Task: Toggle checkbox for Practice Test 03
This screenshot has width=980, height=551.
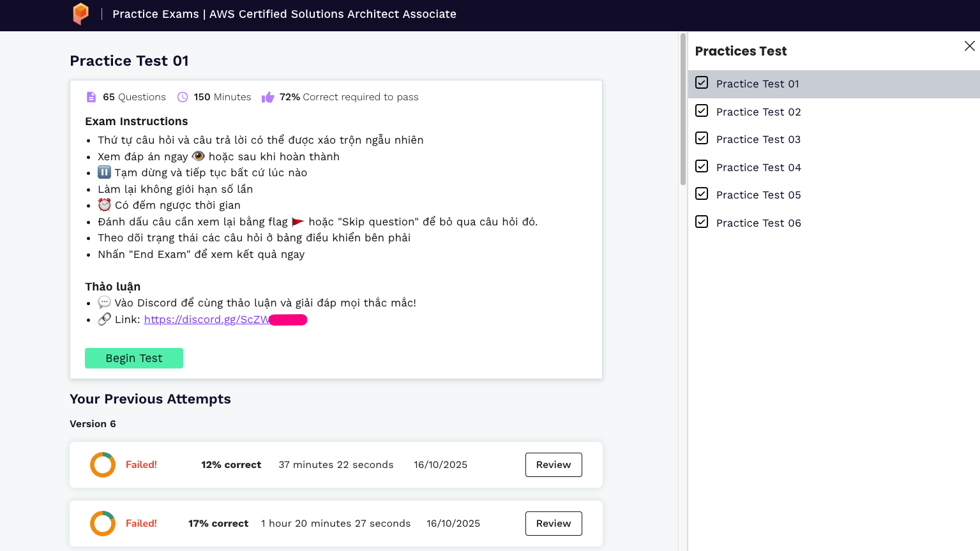Action: pos(702,139)
